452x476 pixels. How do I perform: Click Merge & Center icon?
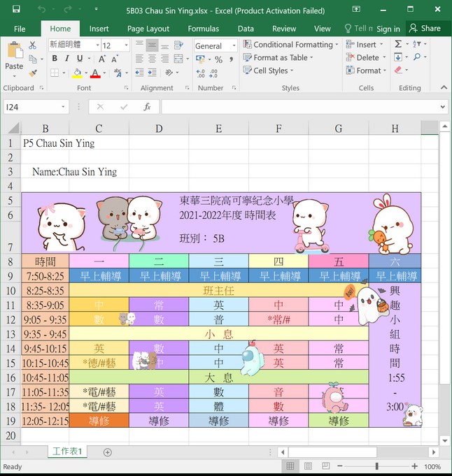pyautogui.click(x=178, y=59)
